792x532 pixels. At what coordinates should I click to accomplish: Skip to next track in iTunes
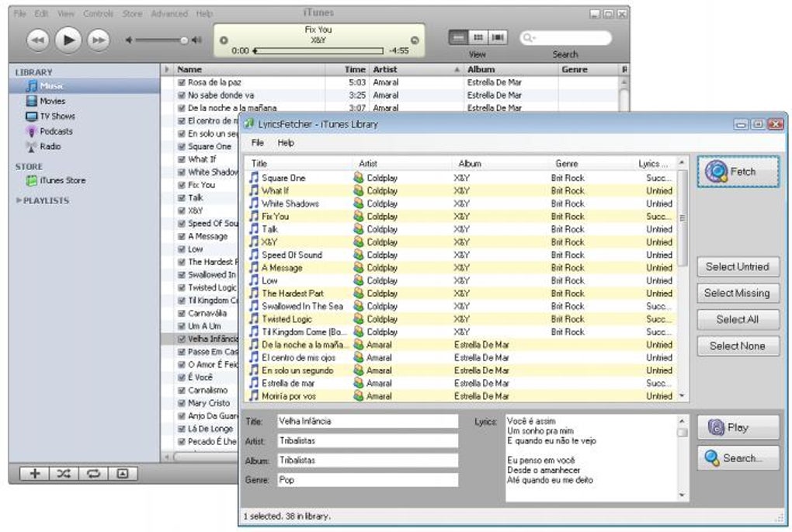pyautogui.click(x=99, y=40)
